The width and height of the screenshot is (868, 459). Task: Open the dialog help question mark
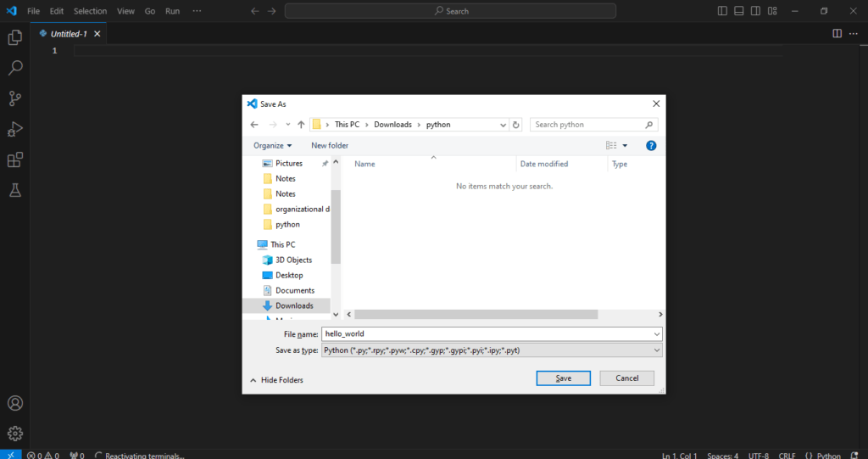(651, 146)
